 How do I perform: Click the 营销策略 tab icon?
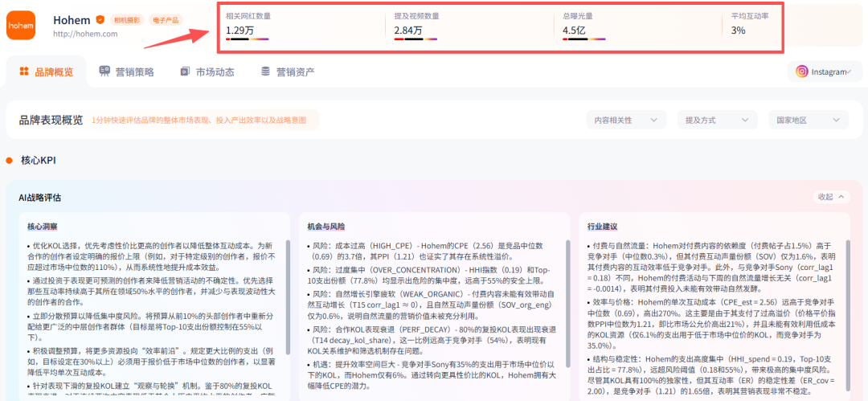[x=104, y=72]
